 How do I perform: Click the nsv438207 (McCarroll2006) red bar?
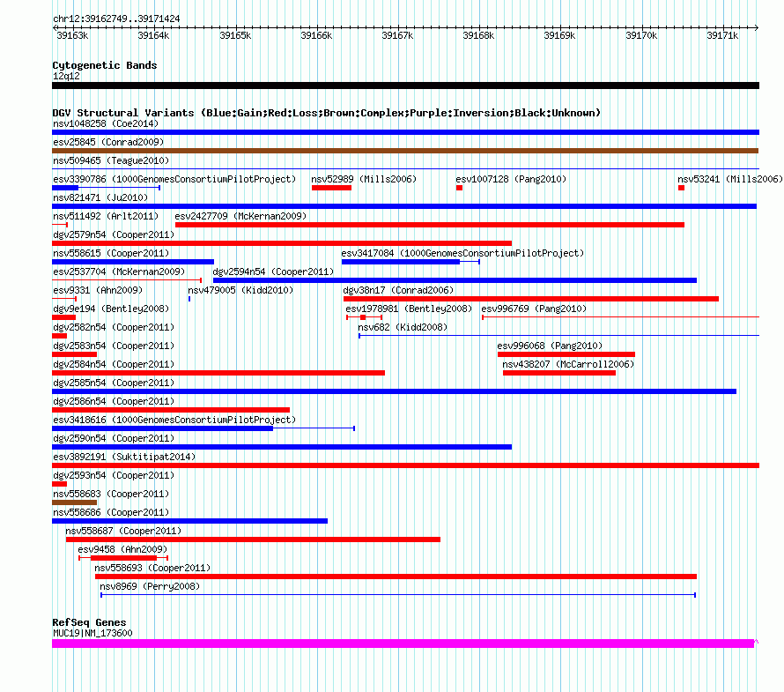(559, 373)
